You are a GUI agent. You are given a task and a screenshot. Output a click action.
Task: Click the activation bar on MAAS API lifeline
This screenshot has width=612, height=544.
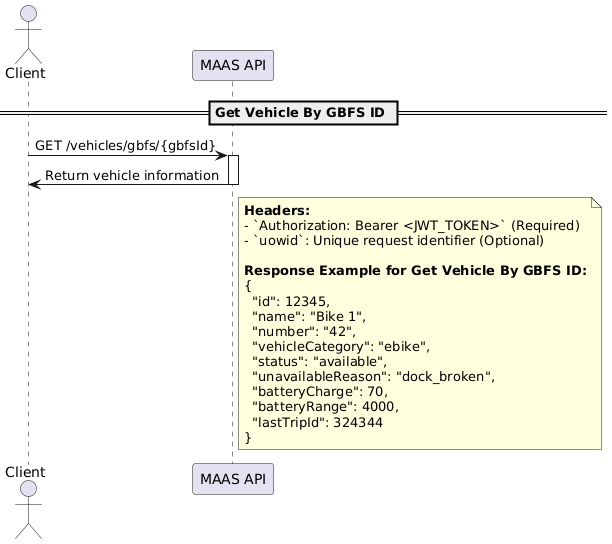[233, 170]
